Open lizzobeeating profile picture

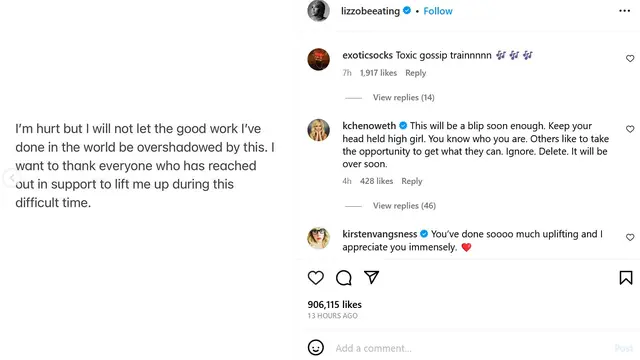pyautogui.click(x=318, y=10)
